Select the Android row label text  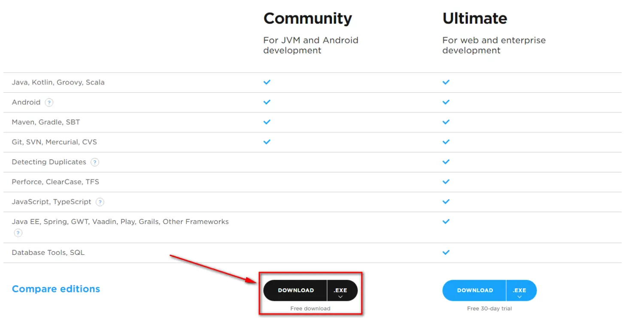pyautogui.click(x=26, y=103)
